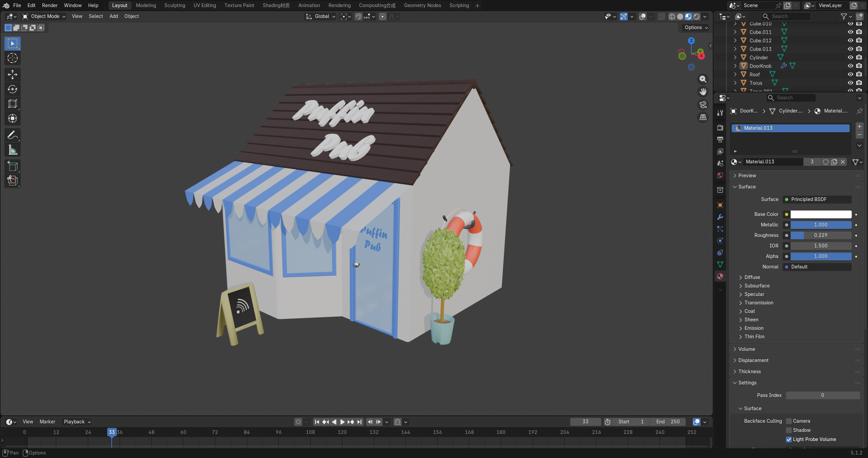Open the Modifiers wrench properties tab

[720, 217]
